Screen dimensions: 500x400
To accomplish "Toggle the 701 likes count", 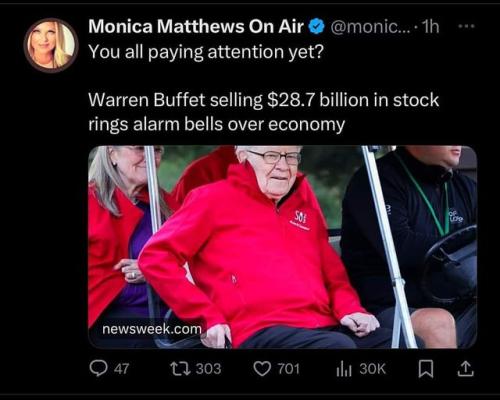I will point(288,369).
